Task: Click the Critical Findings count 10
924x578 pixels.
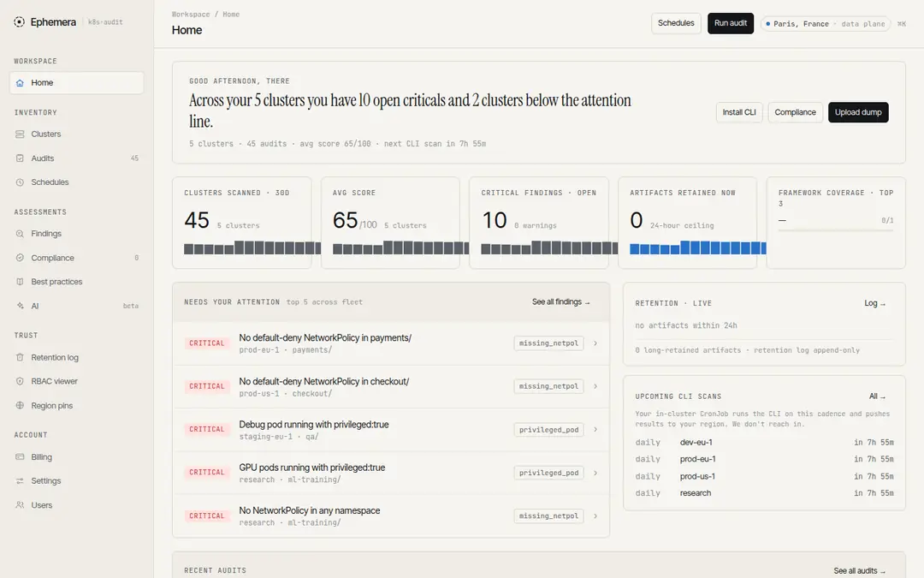Action: (494, 221)
